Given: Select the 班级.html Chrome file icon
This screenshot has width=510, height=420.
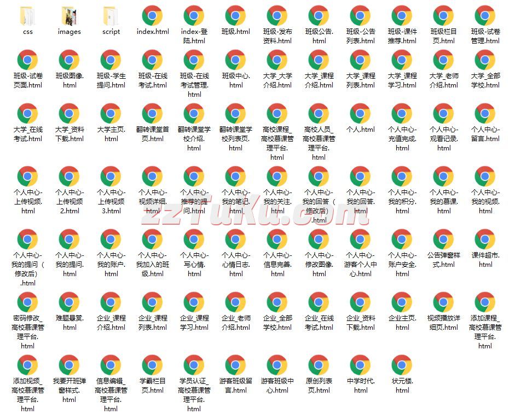Looking at the screenshot, I should pyautogui.click(x=235, y=16).
